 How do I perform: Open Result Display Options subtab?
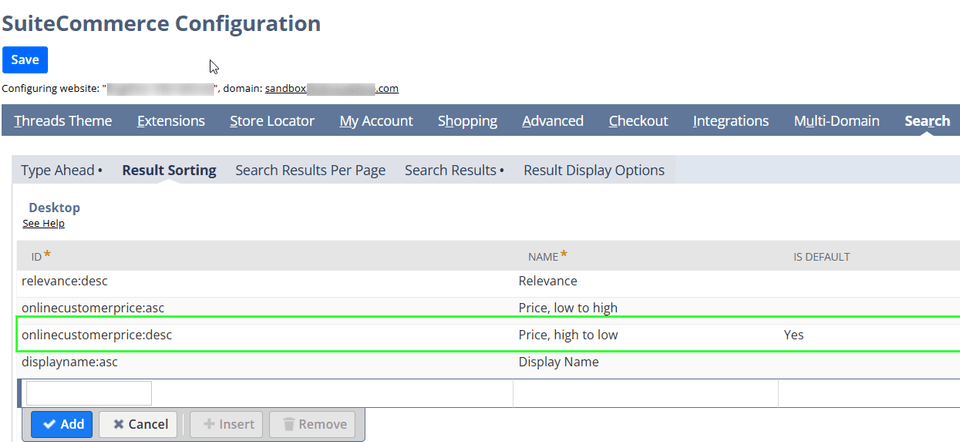(594, 170)
